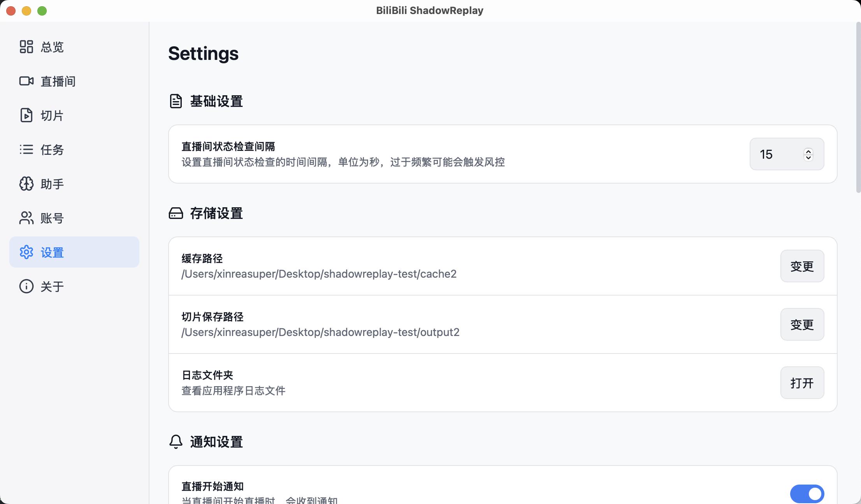The height and width of the screenshot is (504, 861).
Task: Change the 缓存路径 cache path
Action: click(802, 266)
